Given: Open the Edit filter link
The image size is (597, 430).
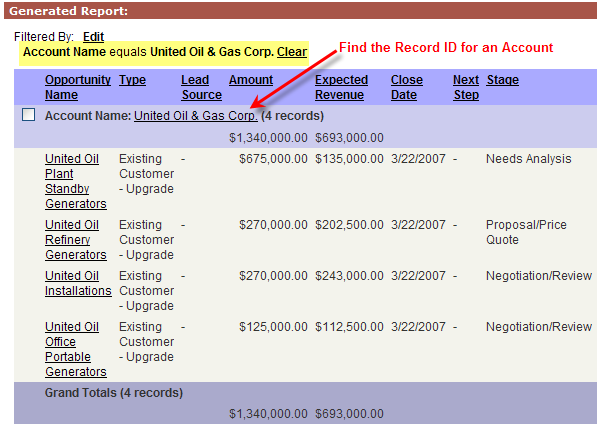Looking at the screenshot, I should tap(93, 37).
